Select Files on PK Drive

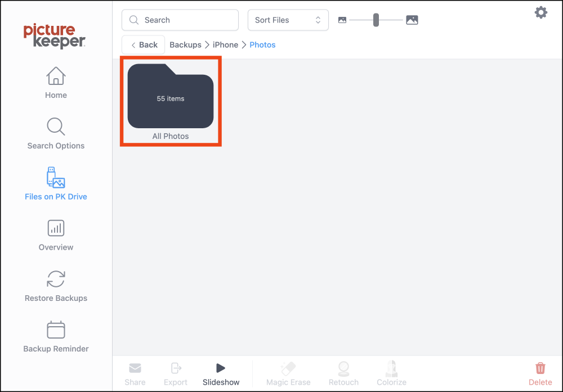[56, 184]
